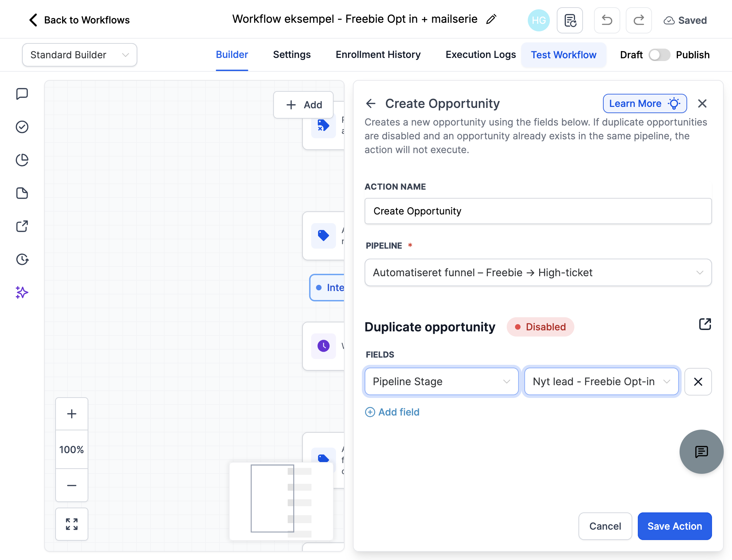Select the purple wait clock node
The width and height of the screenshot is (732, 560).
(x=323, y=346)
